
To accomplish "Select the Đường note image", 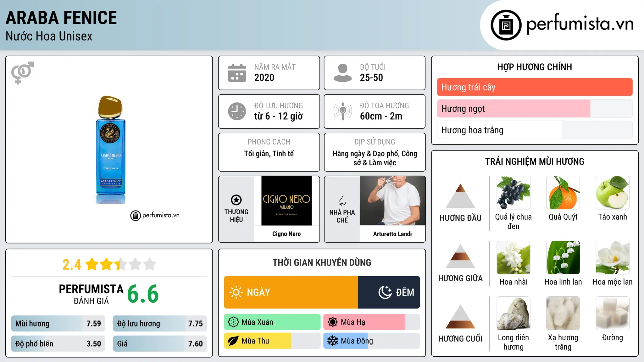I will [x=613, y=313].
